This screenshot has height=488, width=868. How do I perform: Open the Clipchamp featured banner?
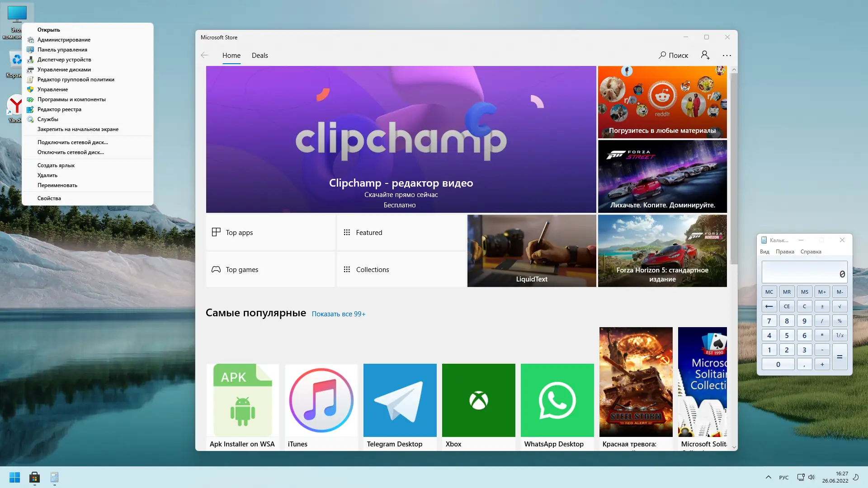click(x=401, y=139)
